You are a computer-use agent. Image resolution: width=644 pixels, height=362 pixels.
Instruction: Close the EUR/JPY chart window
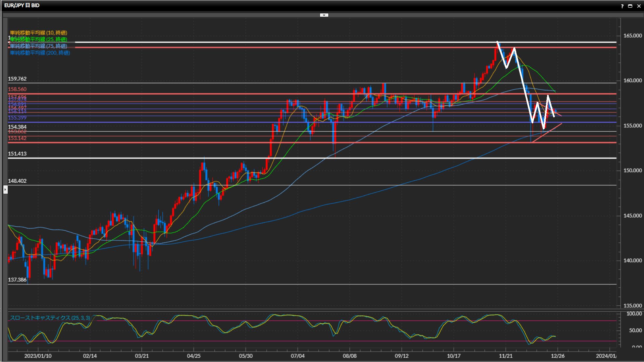click(x=639, y=6)
